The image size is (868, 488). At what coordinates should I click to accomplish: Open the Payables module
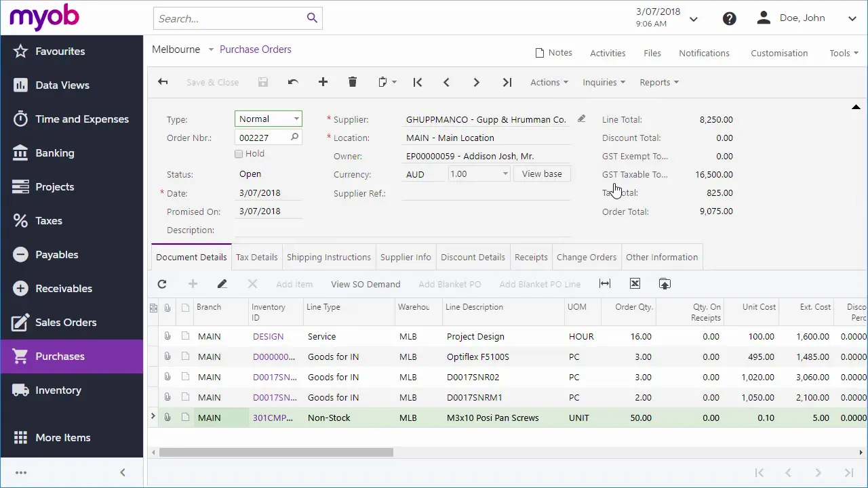pos(72,255)
